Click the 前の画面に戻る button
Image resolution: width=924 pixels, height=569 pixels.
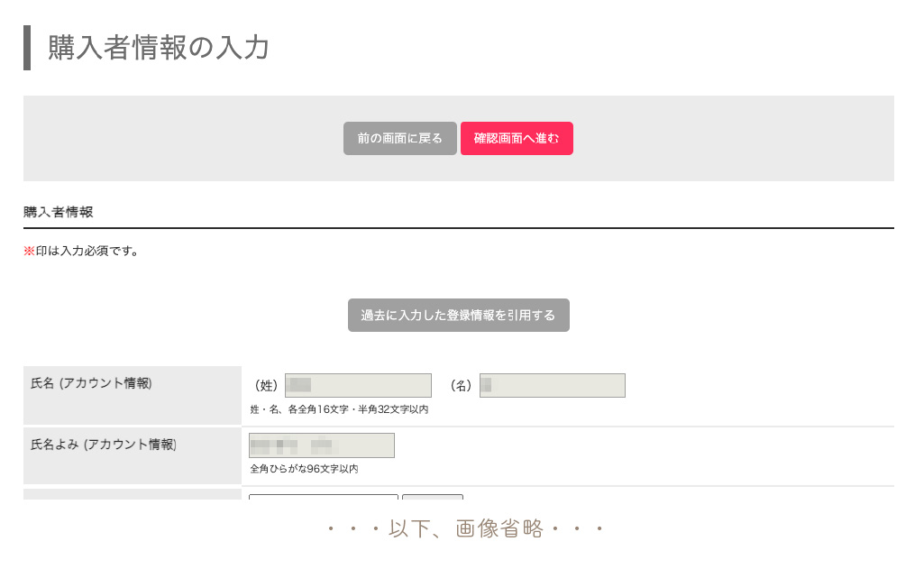(399, 139)
